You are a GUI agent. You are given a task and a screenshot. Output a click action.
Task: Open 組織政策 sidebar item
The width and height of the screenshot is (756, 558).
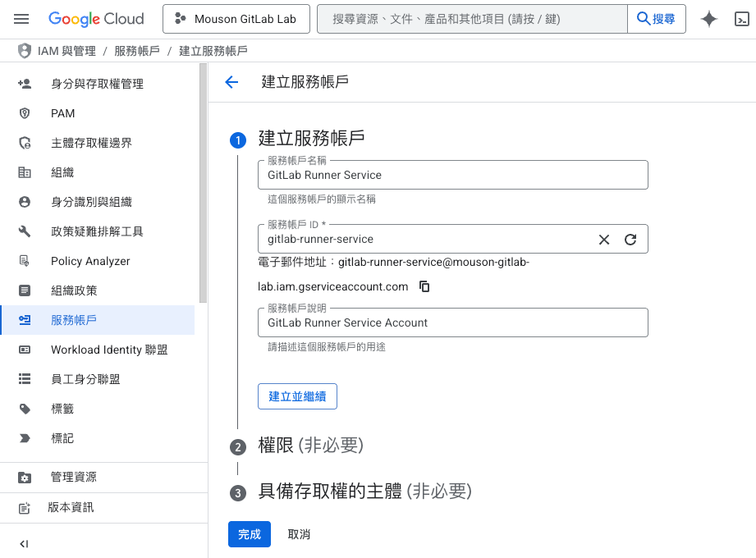coord(98,290)
